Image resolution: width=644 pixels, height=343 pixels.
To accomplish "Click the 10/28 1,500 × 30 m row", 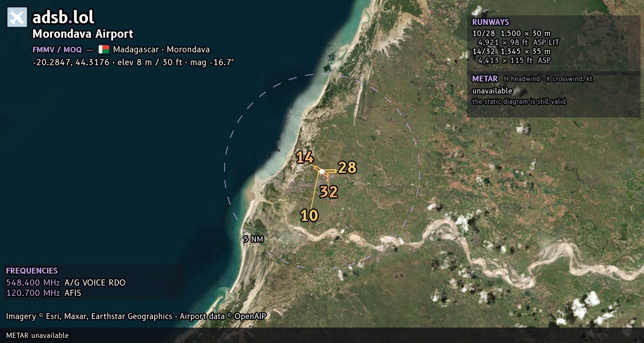I will (511, 33).
